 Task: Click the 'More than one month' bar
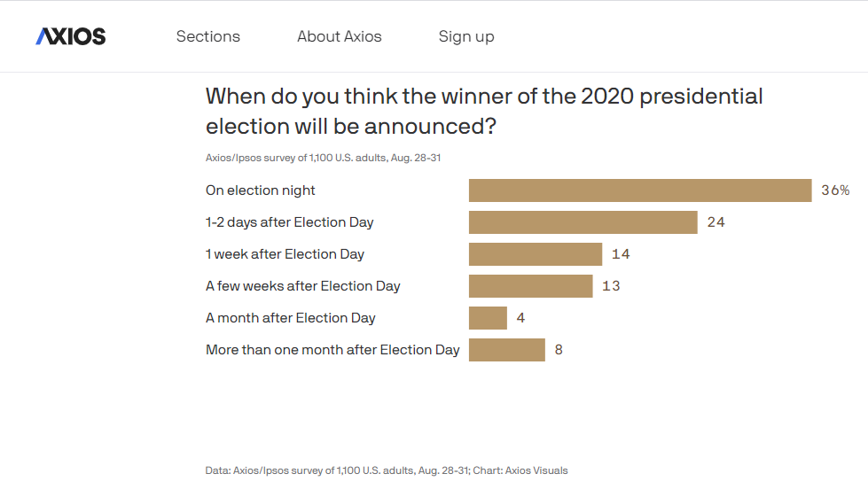tap(507, 350)
